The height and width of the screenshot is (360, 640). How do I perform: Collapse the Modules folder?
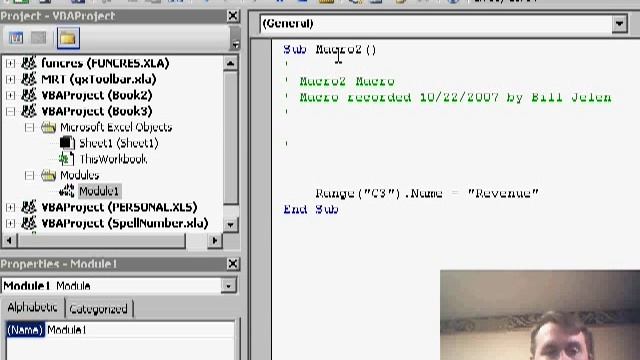(29, 175)
